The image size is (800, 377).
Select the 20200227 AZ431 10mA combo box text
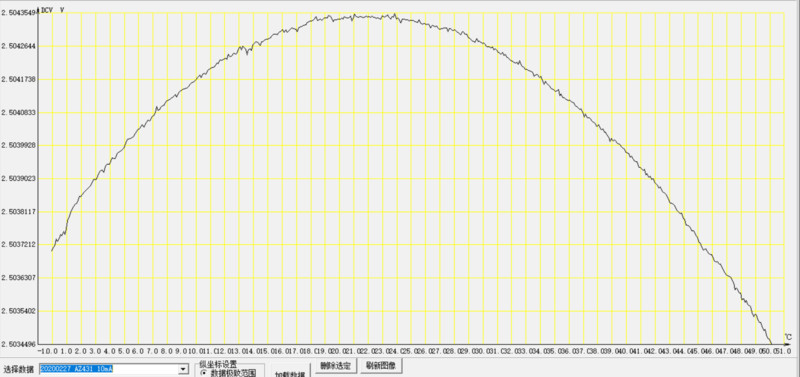[x=76, y=369]
